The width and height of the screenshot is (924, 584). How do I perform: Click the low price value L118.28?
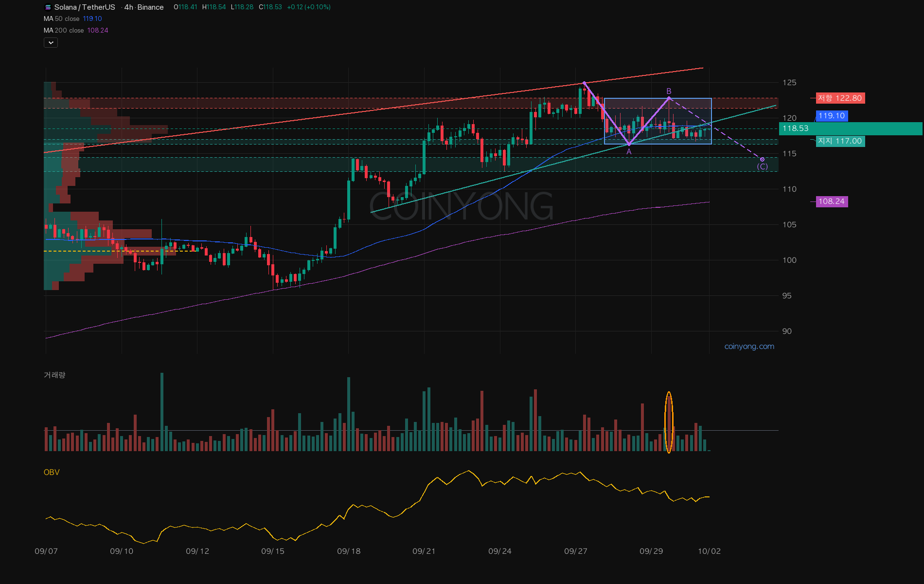pos(242,7)
